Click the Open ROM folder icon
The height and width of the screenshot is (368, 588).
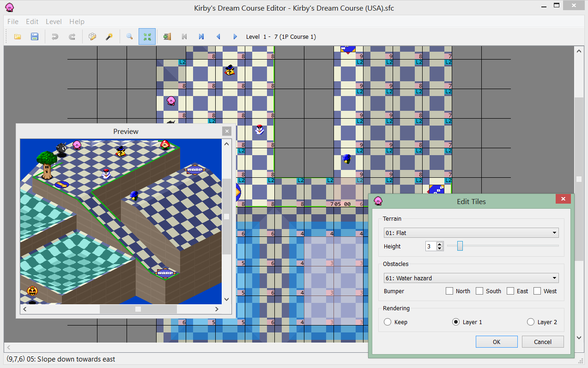[18, 36]
